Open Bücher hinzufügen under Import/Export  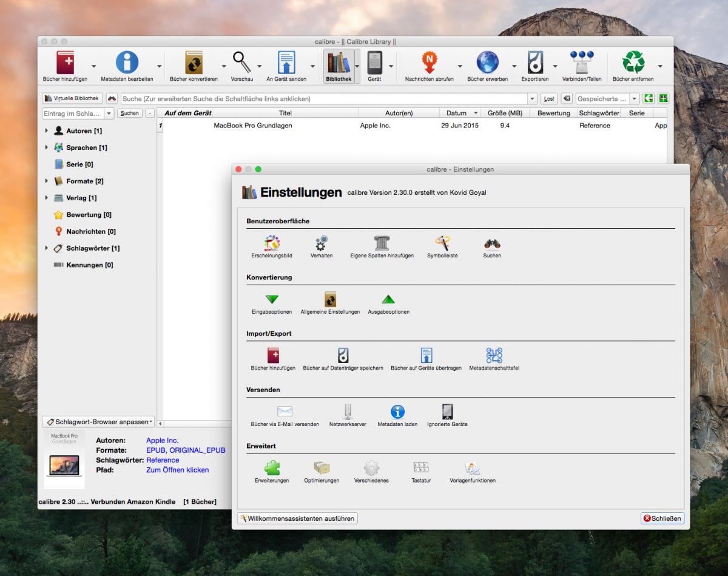point(273,355)
